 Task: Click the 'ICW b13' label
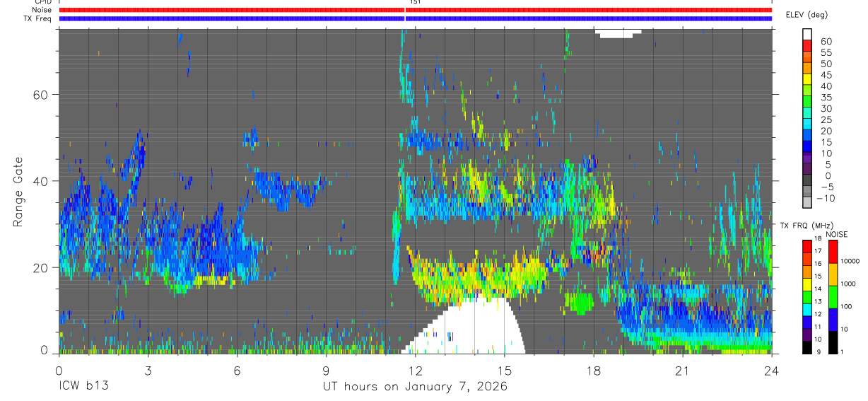point(85,387)
